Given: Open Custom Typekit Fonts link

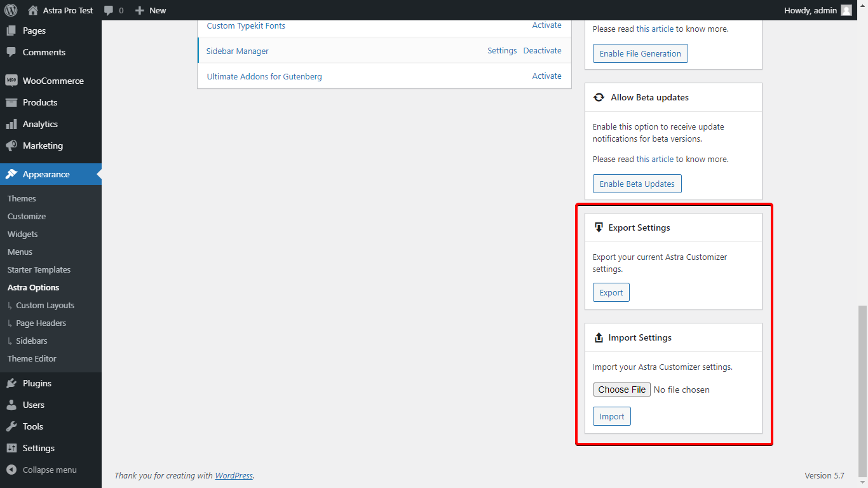Looking at the screenshot, I should pyautogui.click(x=246, y=25).
